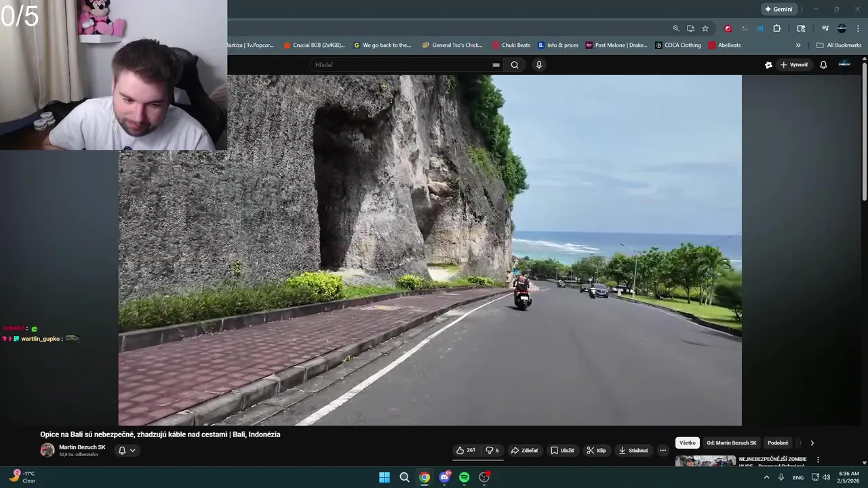Expand the hidden bookmarks chevron

[x=798, y=45]
